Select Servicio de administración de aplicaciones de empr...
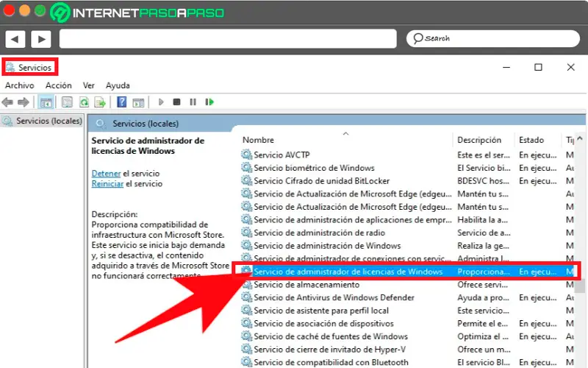The image size is (588, 368). (407, 219)
